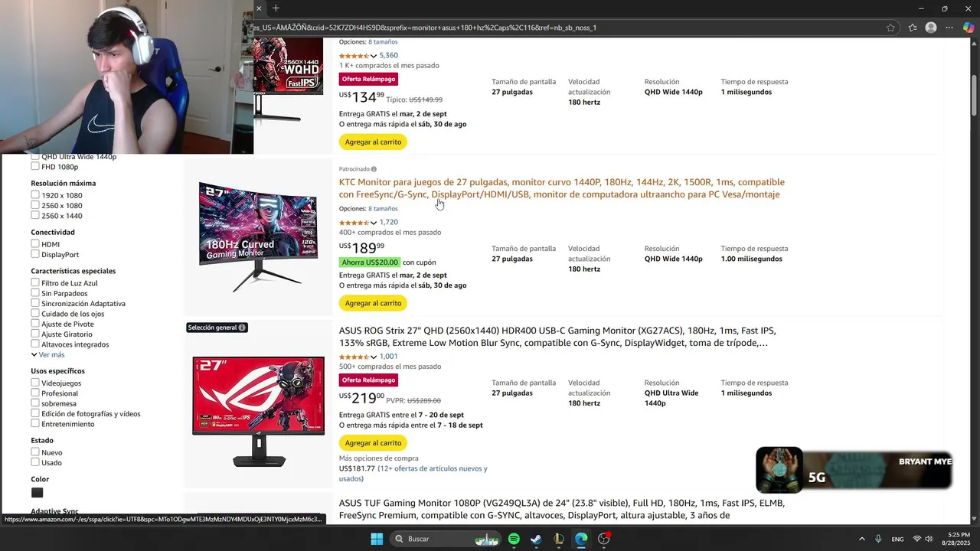Add the US$134.99 monitor to cart
Screen dimensions: 980x551
[373, 142]
